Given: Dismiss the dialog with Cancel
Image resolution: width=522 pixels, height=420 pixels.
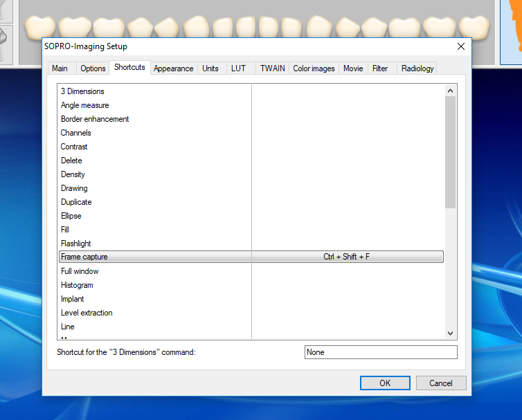Looking at the screenshot, I should (x=441, y=383).
